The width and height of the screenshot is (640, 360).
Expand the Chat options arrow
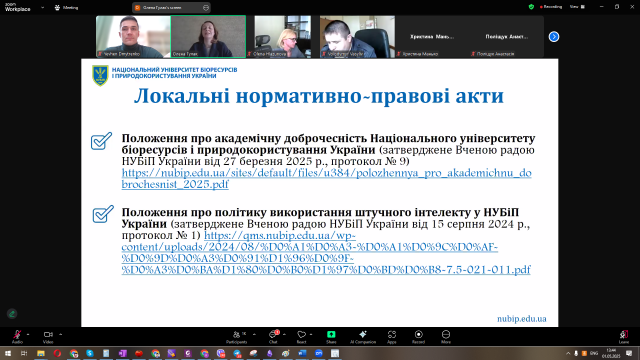pos(284,335)
